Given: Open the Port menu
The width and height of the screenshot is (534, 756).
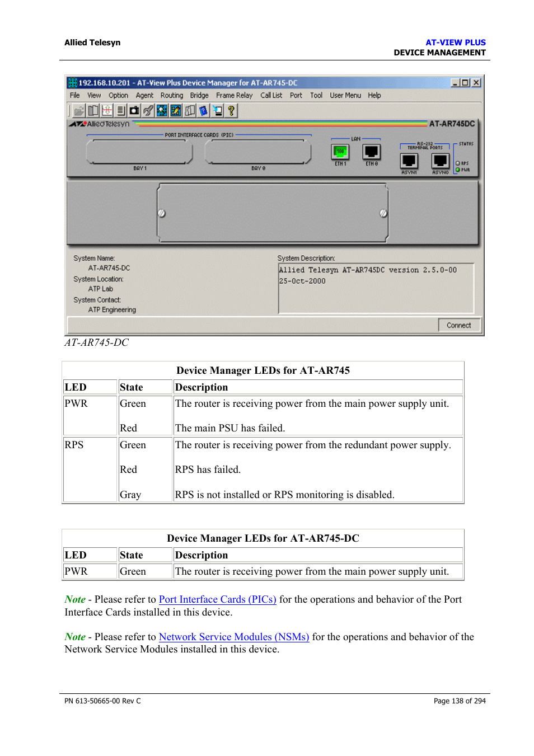Looking at the screenshot, I should [x=296, y=96].
